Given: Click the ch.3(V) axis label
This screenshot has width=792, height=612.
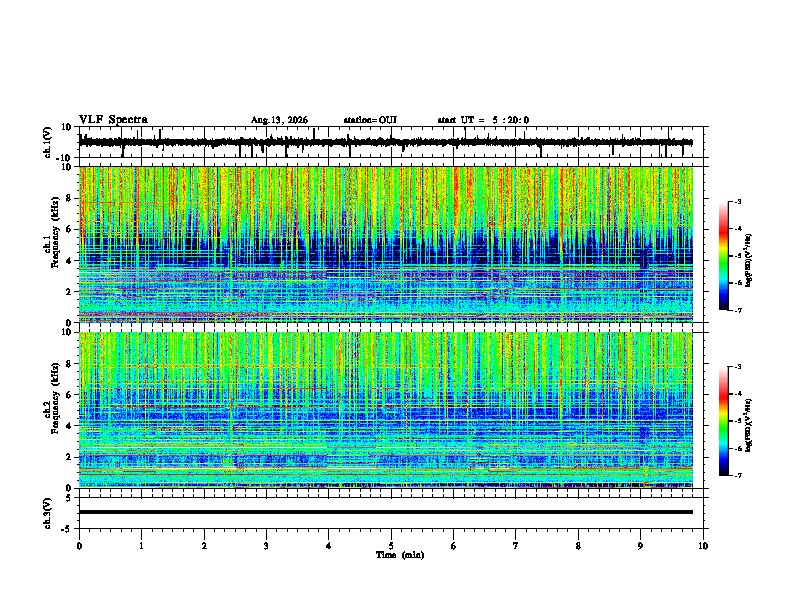Looking at the screenshot, I should coord(48,513).
